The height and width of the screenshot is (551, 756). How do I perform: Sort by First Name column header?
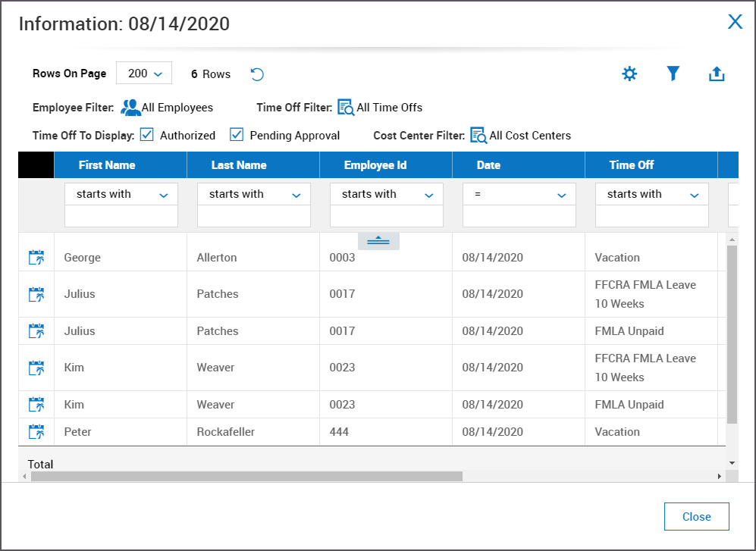point(121,165)
